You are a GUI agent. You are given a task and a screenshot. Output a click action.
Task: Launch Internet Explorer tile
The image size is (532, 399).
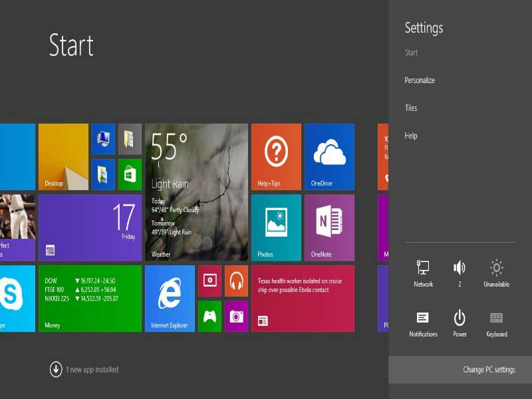coord(170,298)
